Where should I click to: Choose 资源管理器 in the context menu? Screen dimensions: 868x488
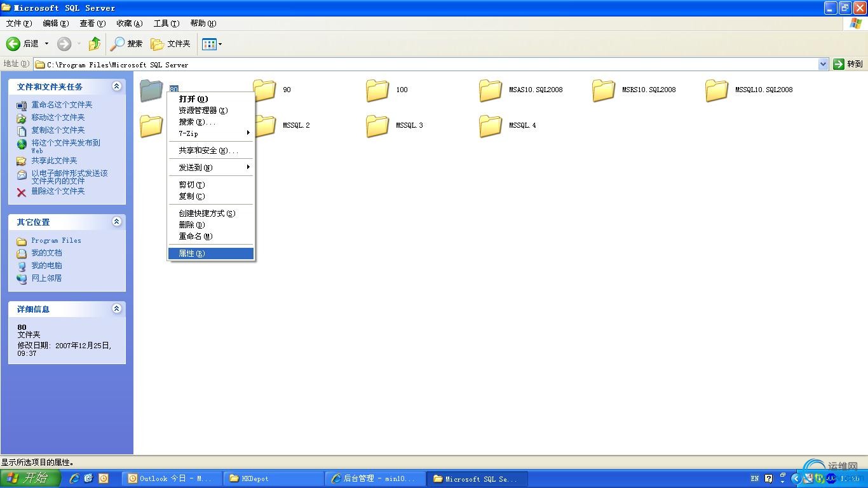211,111
